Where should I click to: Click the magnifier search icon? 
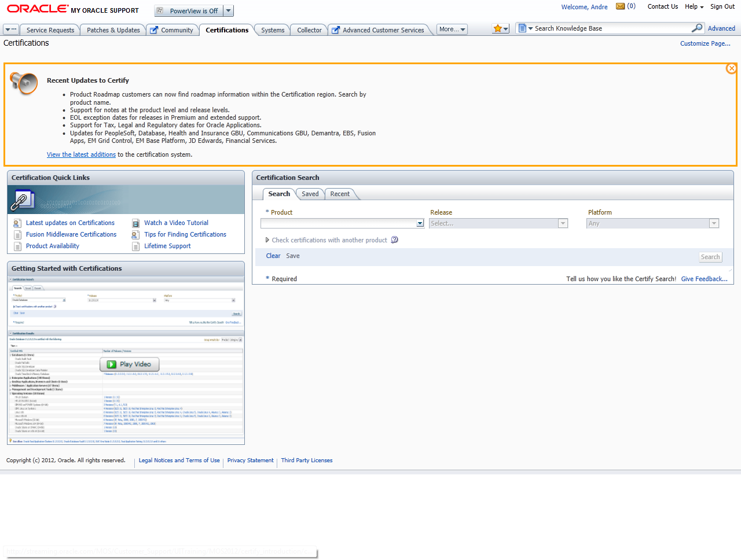[x=697, y=28]
